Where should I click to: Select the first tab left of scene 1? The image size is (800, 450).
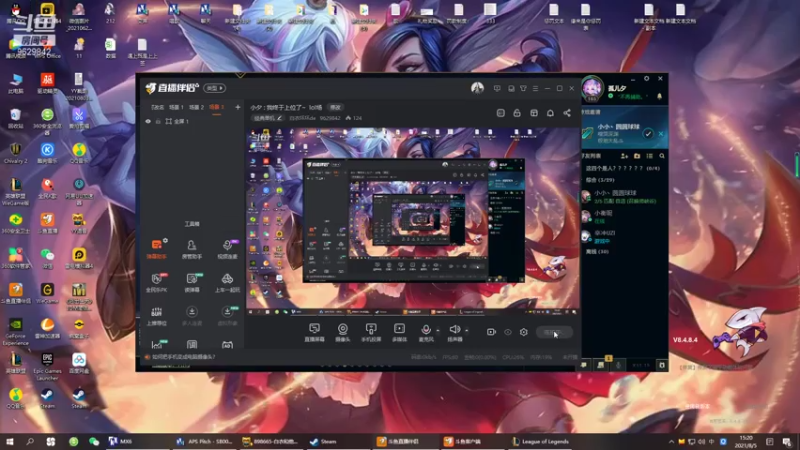point(157,107)
